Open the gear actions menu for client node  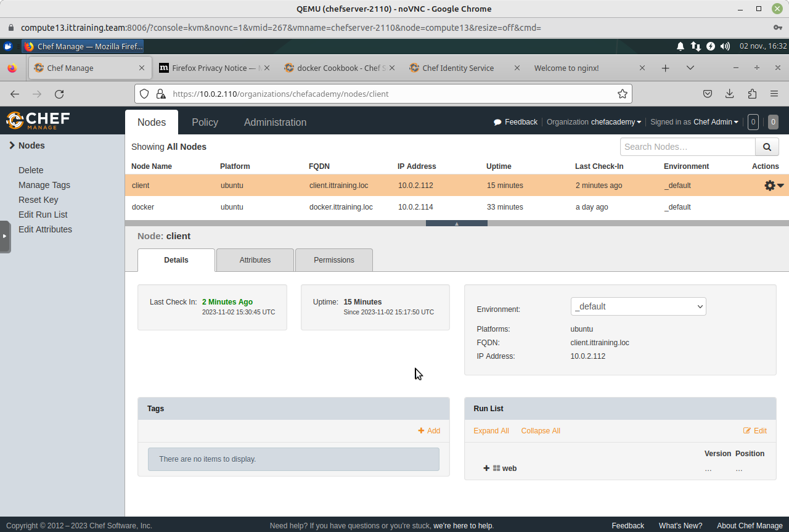click(x=773, y=186)
